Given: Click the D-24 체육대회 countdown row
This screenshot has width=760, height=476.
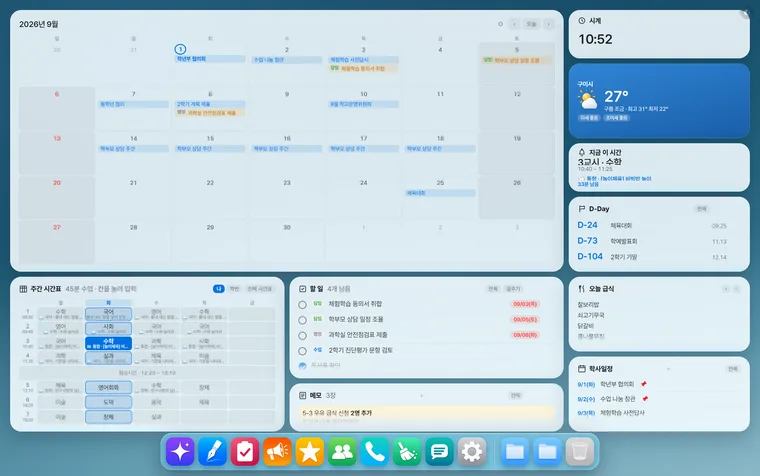Looking at the screenshot, I should (x=652, y=225).
